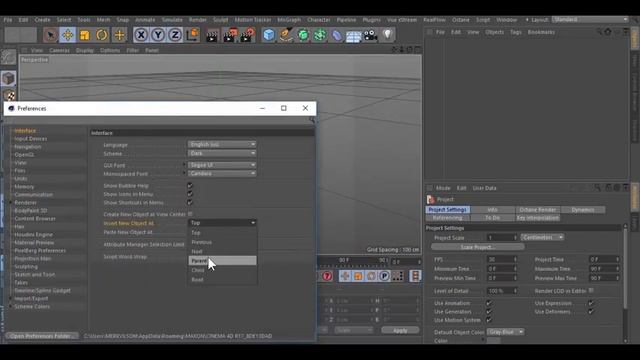640x360 pixels.
Task: Click the Scale Project button
Action: pyautogui.click(x=478, y=247)
